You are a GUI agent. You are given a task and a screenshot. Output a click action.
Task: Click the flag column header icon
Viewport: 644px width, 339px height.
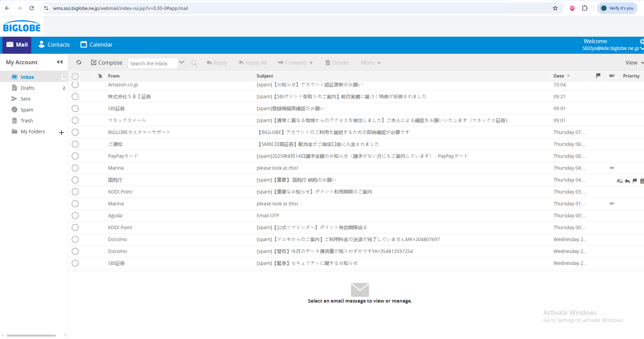click(x=598, y=76)
